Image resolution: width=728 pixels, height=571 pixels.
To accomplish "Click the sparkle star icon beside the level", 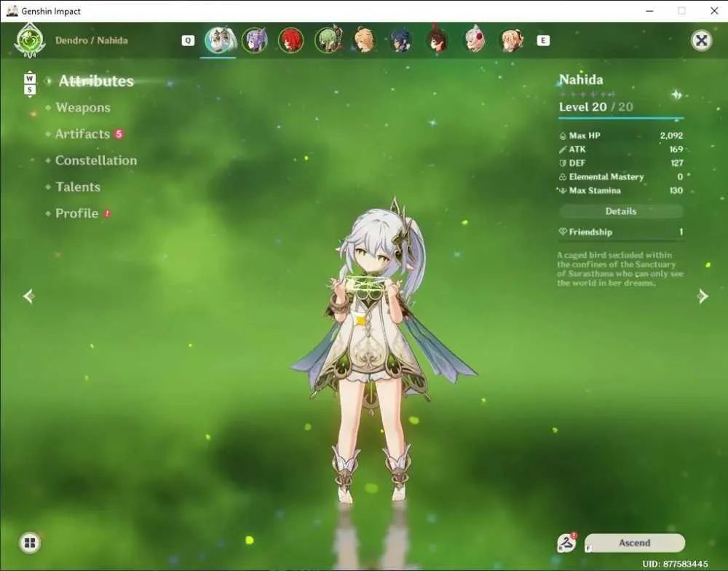I will 676,95.
